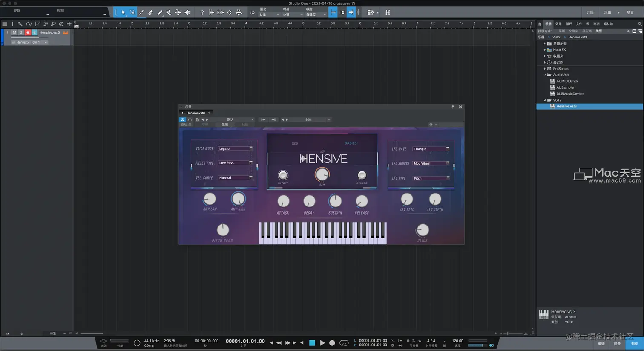Click the question mark help icon
This screenshot has height=351, width=644.
pyautogui.click(x=202, y=12)
